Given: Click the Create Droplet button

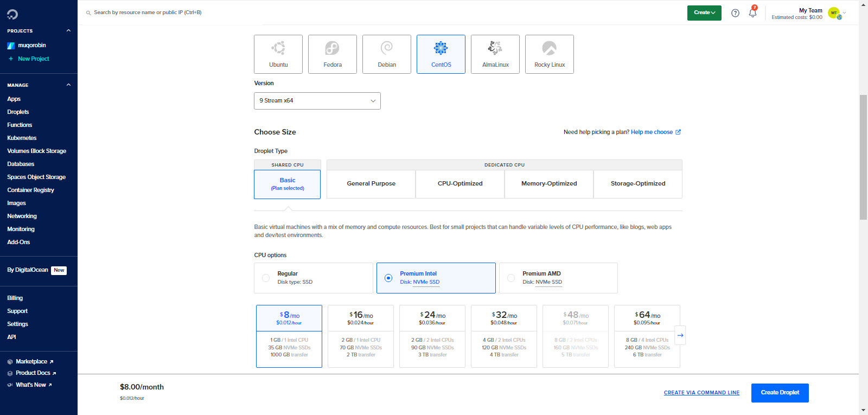Looking at the screenshot, I should point(780,393).
